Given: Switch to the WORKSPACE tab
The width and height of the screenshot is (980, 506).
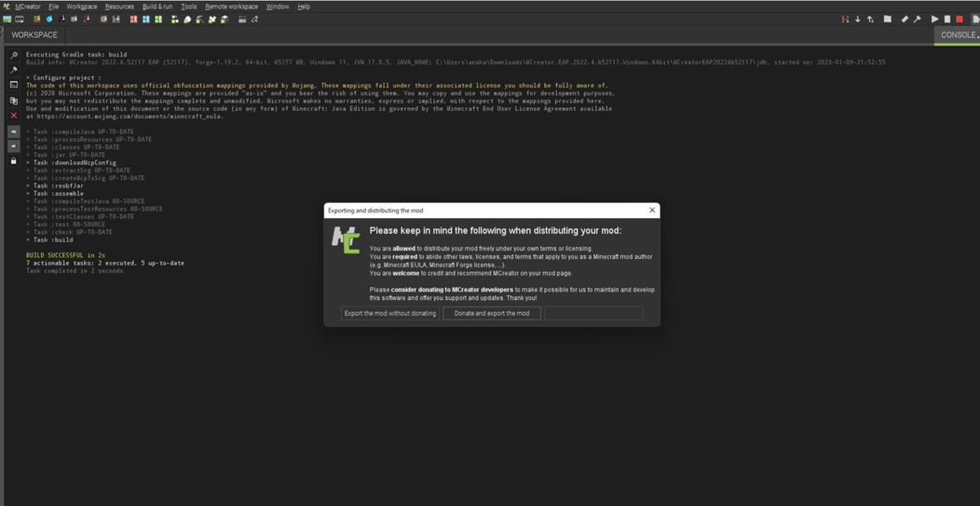Looking at the screenshot, I should pyautogui.click(x=34, y=35).
